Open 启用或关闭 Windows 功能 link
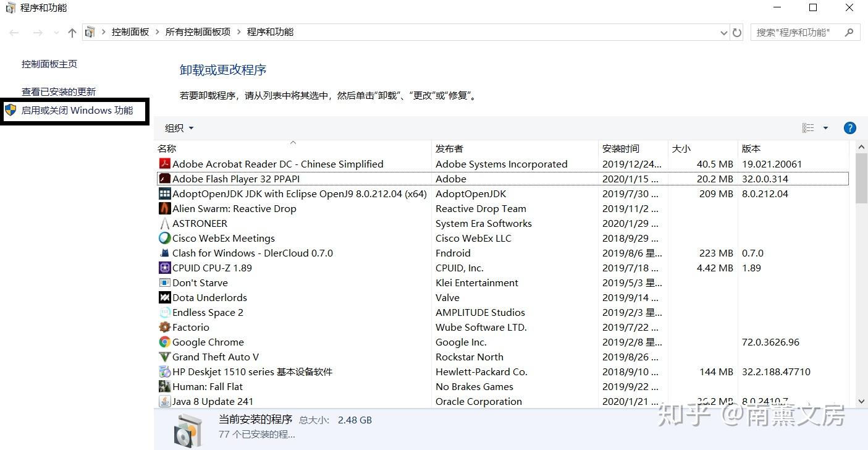 coord(77,111)
